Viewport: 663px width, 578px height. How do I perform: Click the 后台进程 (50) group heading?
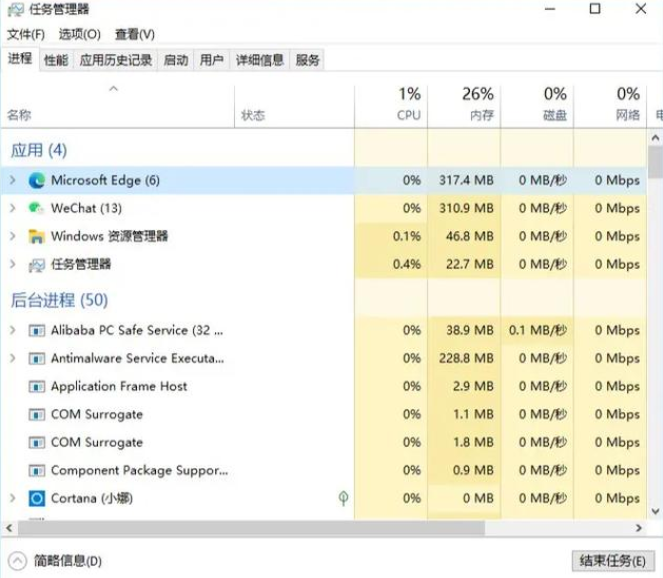59,300
